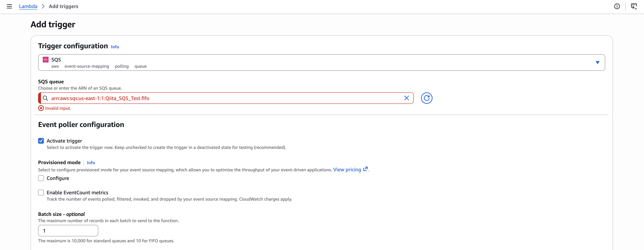Click the Event poller configuration heading
The width and height of the screenshot is (644, 250).
point(81,124)
